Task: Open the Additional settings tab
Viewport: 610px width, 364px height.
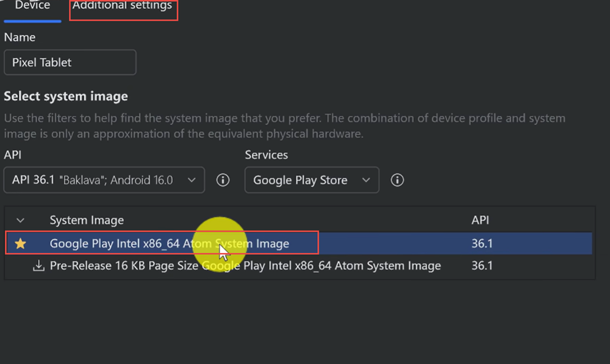Action: 123,6
